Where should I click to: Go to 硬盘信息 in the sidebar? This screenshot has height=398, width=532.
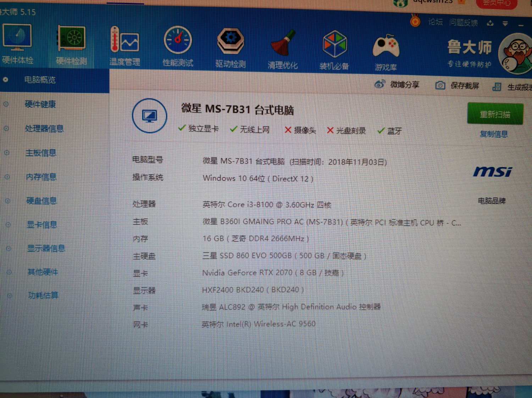coord(41,201)
